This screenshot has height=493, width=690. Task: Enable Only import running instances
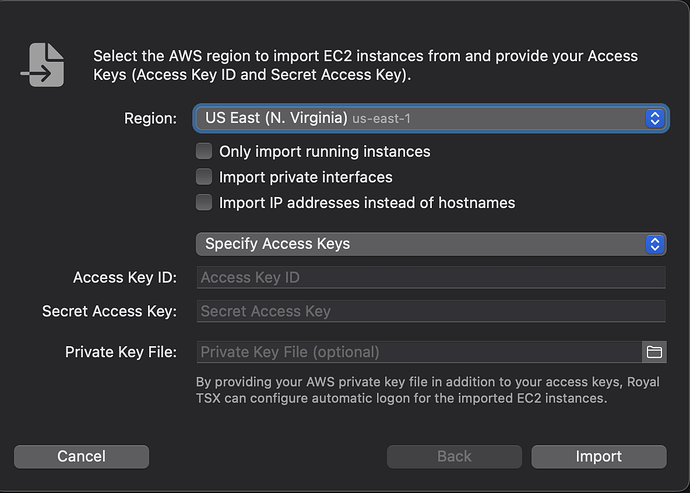(x=204, y=152)
